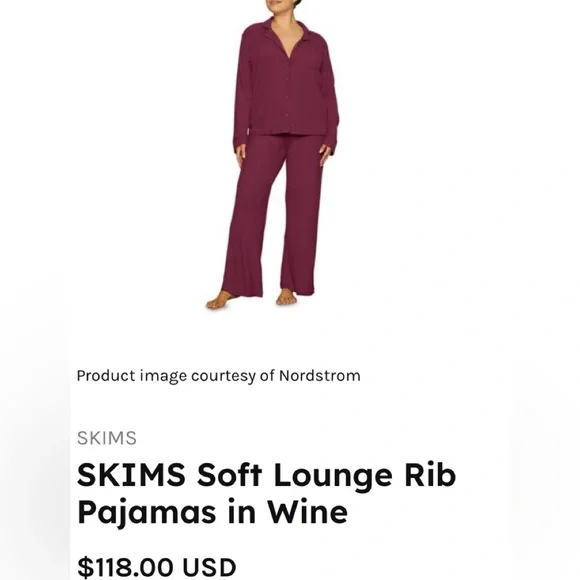Click the word Lounge in the title

click(x=333, y=477)
